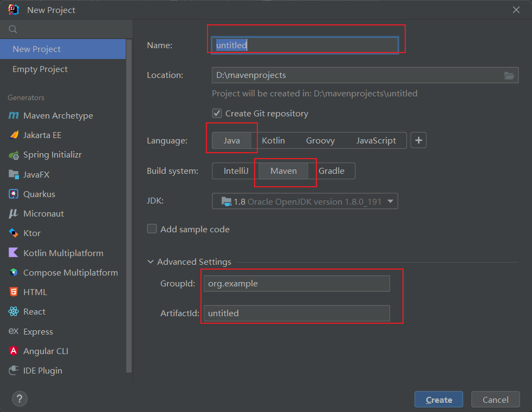Image resolution: width=532 pixels, height=412 pixels.
Task: Click the Angular CLI icon
Action: (x=14, y=351)
